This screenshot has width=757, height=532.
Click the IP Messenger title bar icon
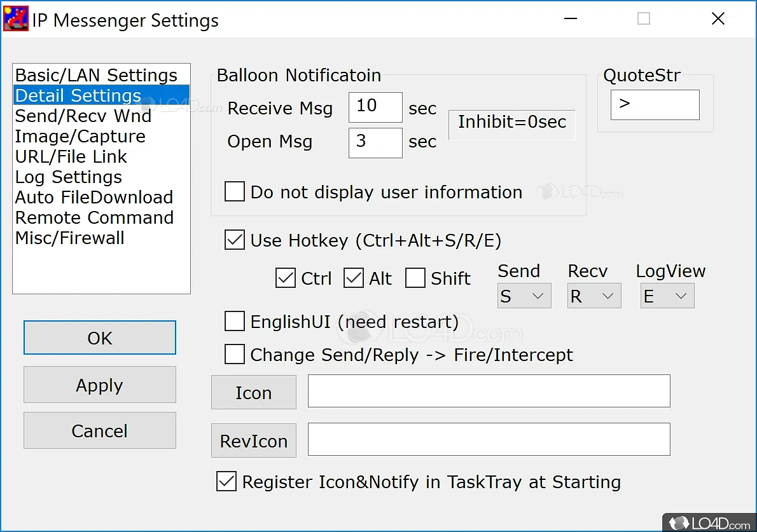16,19
